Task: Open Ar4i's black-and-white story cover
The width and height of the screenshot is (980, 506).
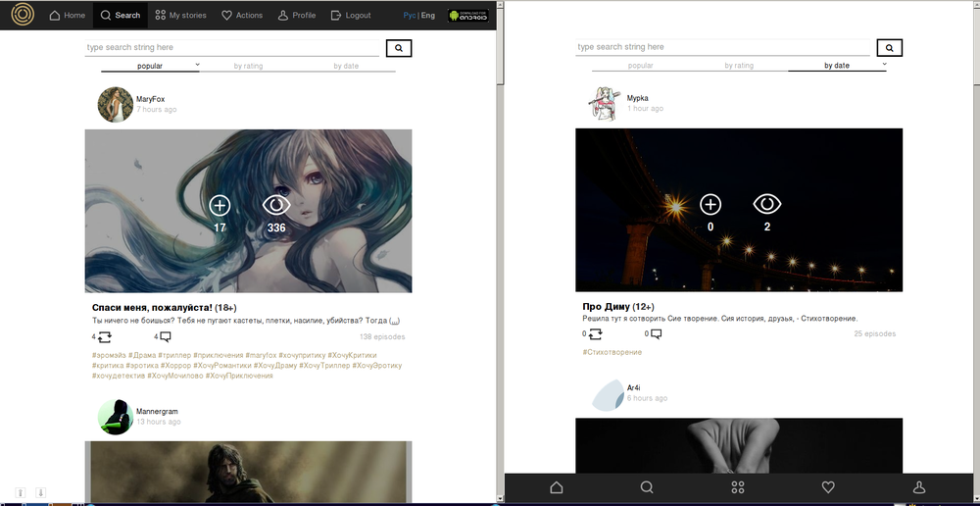Action: tap(739, 445)
